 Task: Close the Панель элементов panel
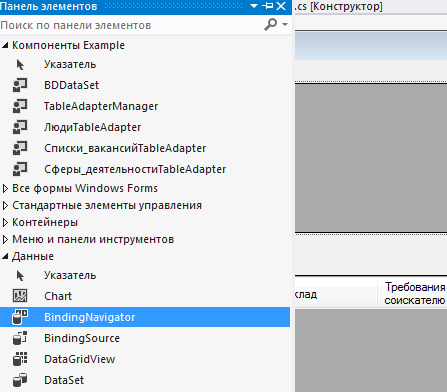click(281, 6)
